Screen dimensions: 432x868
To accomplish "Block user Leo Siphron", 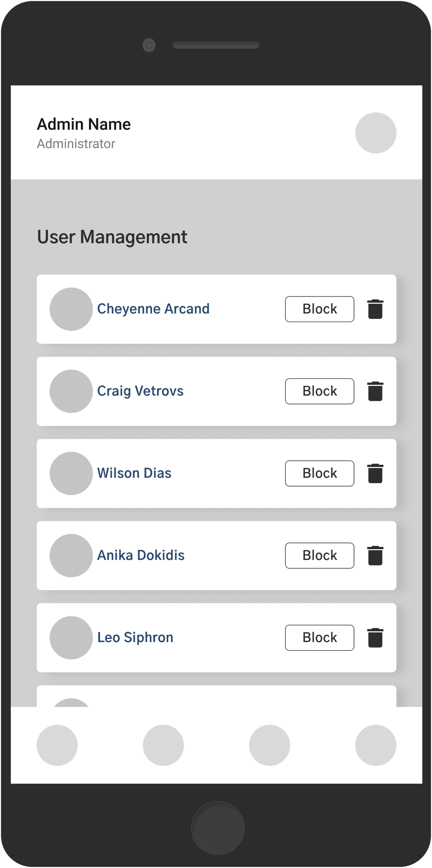I will click(x=319, y=638).
